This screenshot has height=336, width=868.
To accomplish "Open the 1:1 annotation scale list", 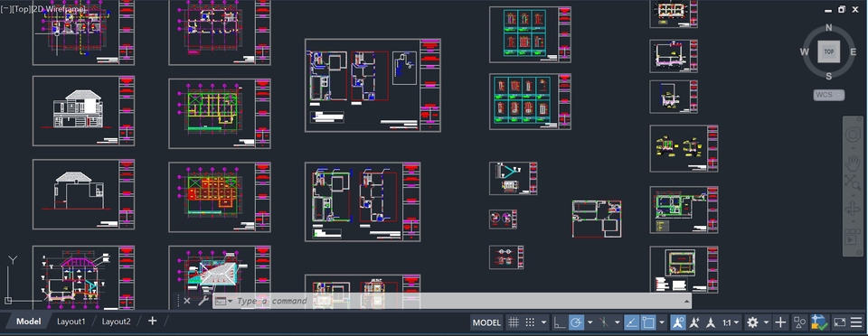I will click(731, 322).
